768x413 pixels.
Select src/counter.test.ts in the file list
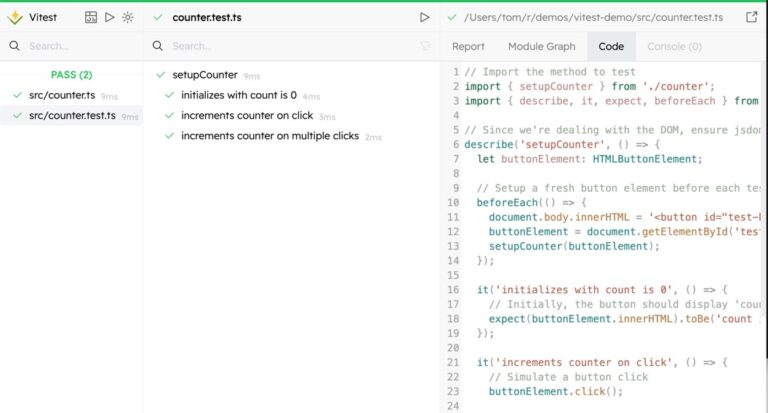click(72, 116)
